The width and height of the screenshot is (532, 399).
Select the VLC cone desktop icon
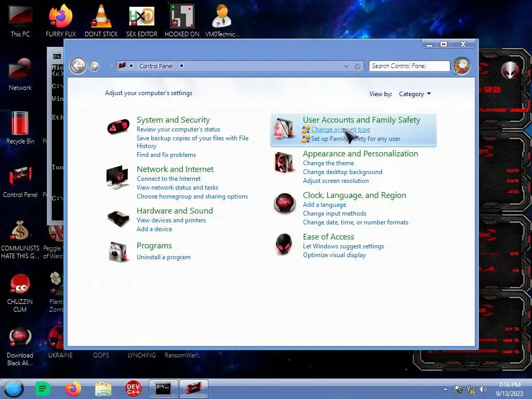point(101,21)
